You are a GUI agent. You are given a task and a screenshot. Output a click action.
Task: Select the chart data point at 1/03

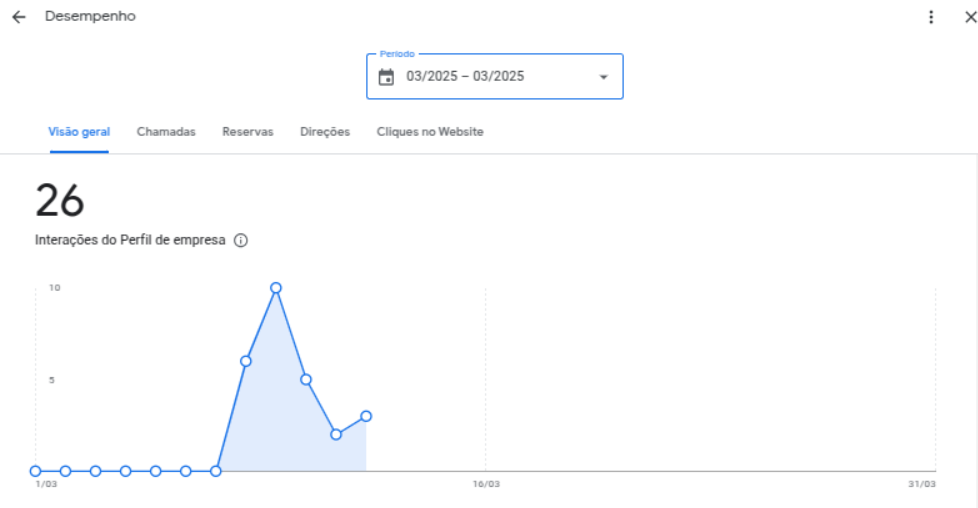[x=36, y=471]
